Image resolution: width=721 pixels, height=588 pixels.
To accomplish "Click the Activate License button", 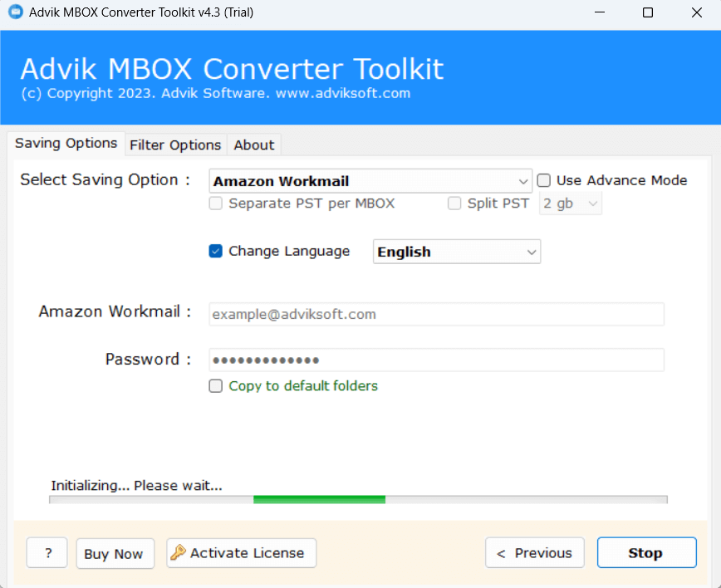I will pos(242,553).
